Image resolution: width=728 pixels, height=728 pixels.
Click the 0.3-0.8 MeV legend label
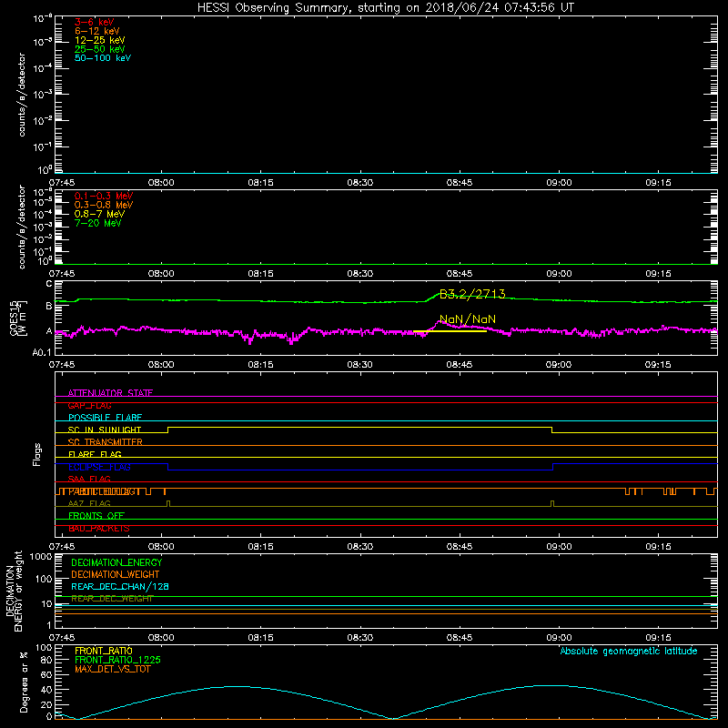click(x=104, y=205)
